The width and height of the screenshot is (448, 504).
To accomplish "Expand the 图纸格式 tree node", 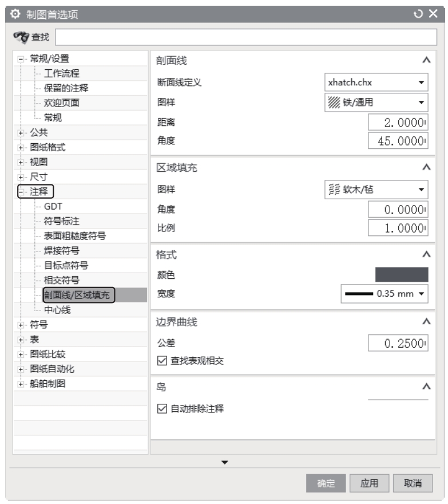I will (21, 148).
